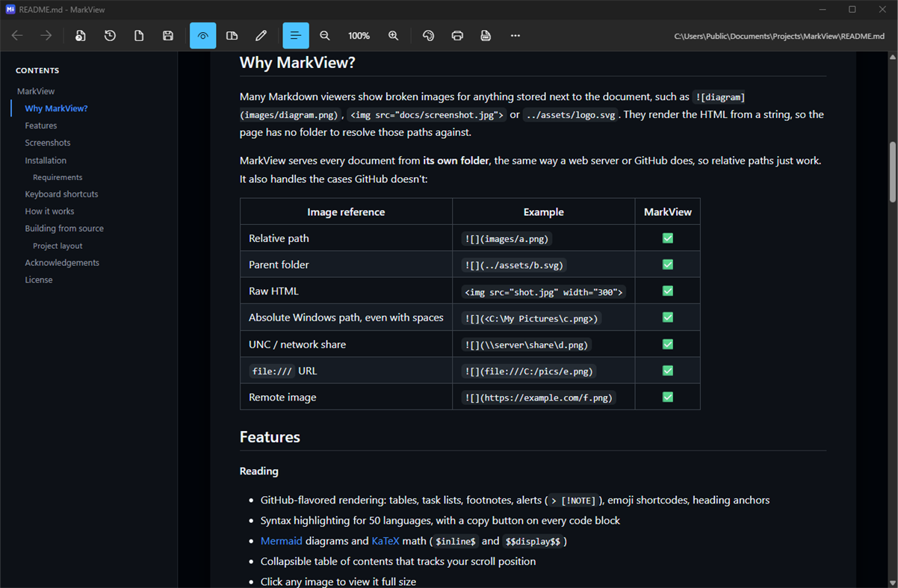898x588 pixels.
Task: Follow the Mermaid link
Action: point(282,541)
